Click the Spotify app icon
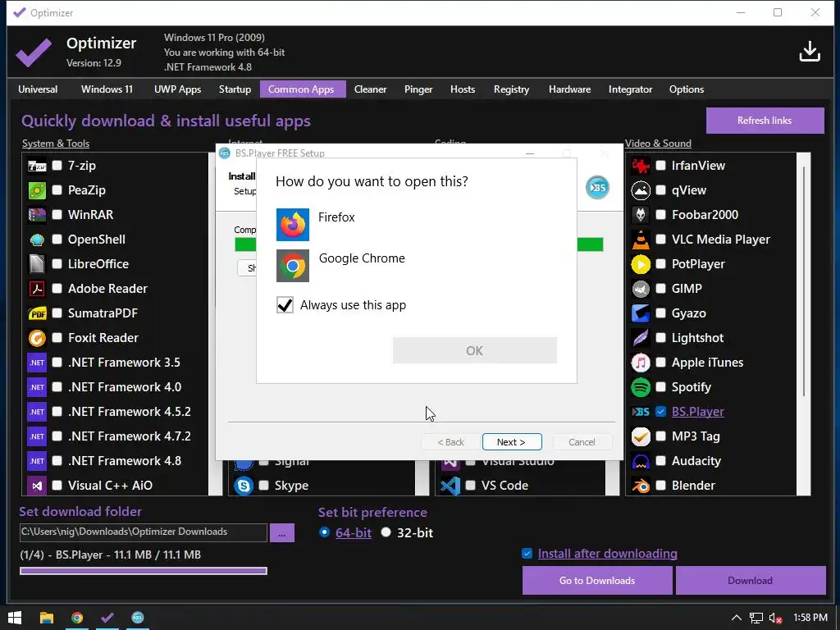The image size is (840, 630). click(641, 387)
